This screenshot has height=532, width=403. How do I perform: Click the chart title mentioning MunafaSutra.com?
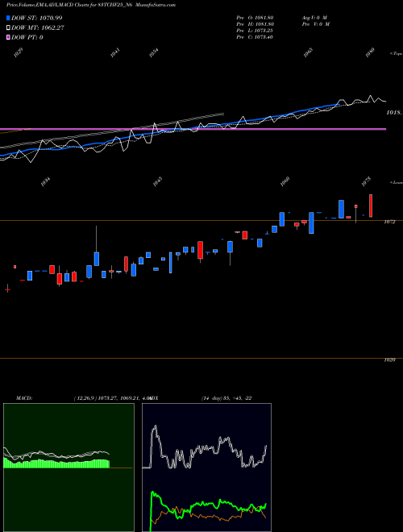point(91,5)
